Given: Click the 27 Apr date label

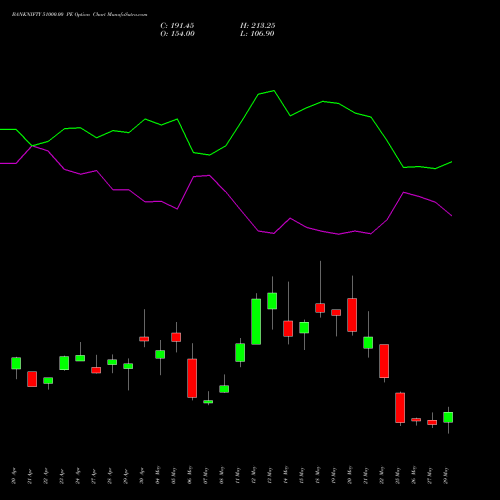Looking at the screenshot, I should point(94,476).
